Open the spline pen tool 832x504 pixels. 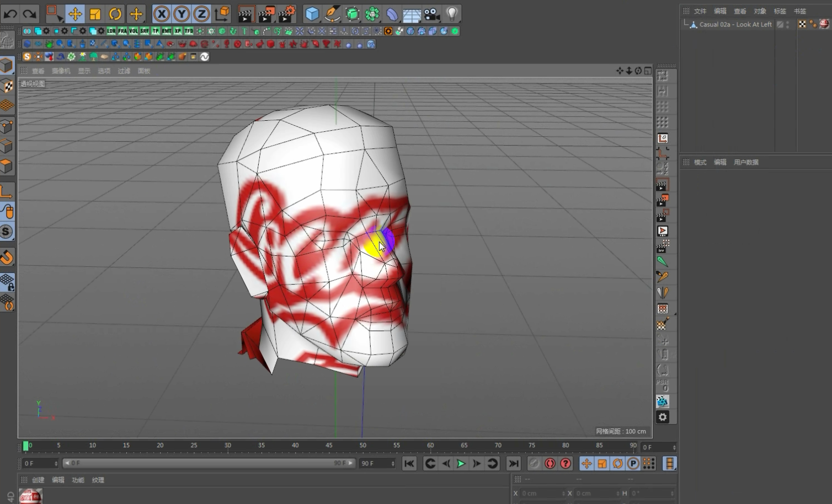click(x=332, y=14)
